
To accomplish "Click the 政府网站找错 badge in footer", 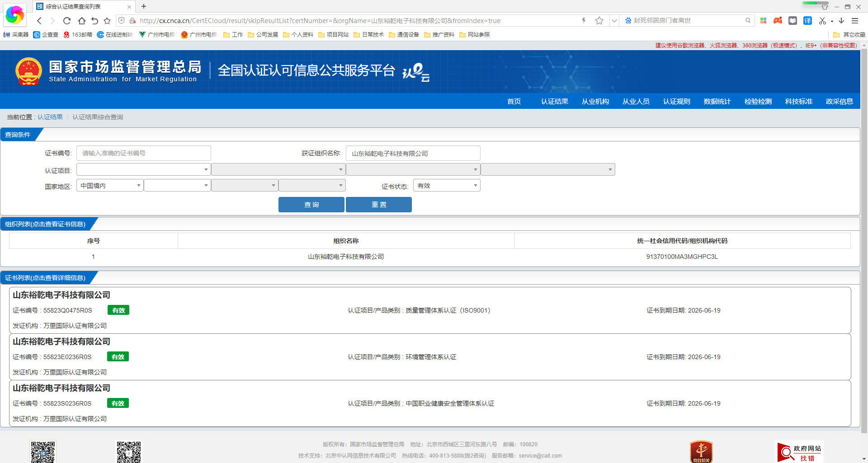I will click(799, 451).
